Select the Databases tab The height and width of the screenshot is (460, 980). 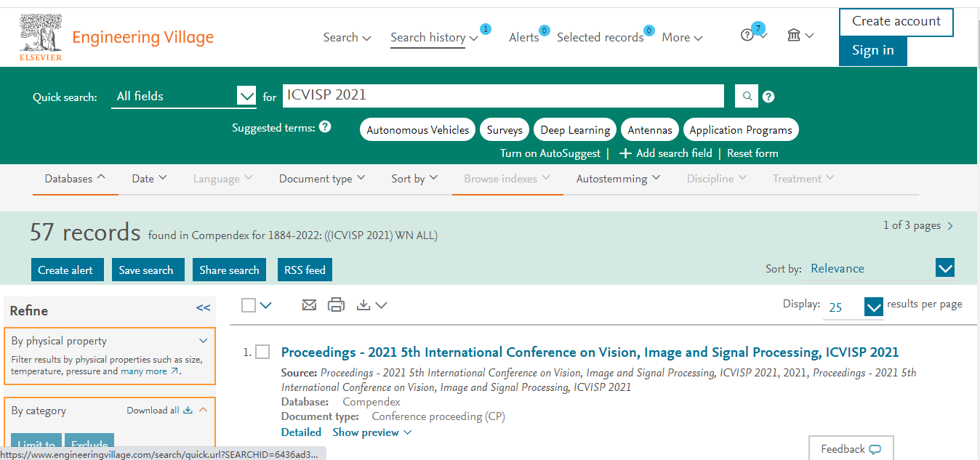(75, 179)
